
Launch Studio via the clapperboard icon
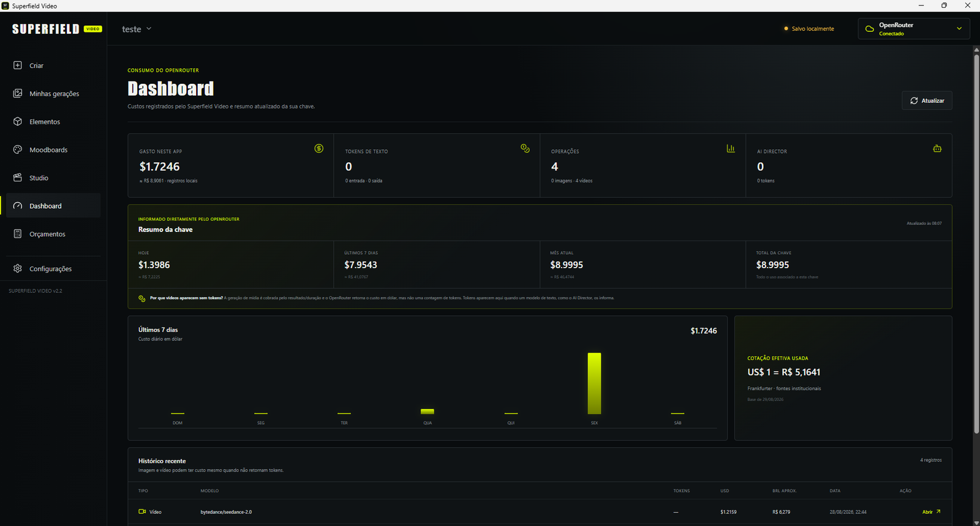18,178
